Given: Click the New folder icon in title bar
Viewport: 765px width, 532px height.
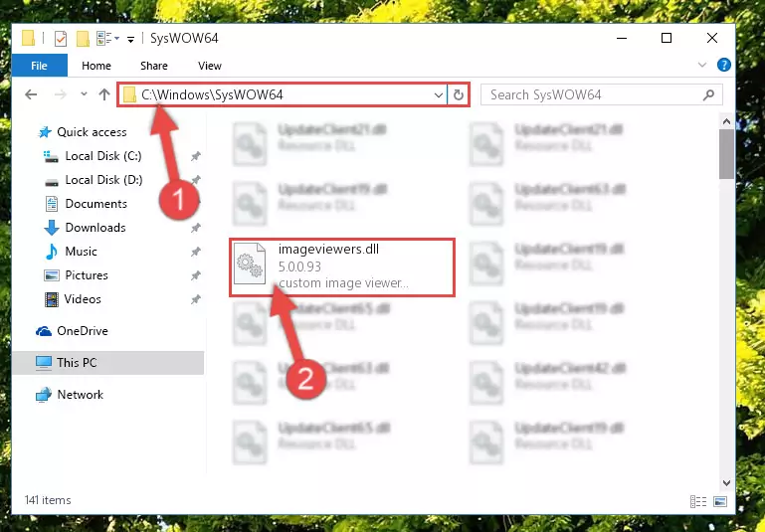Looking at the screenshot, I should pyautogui.click(x=83, y=38).
